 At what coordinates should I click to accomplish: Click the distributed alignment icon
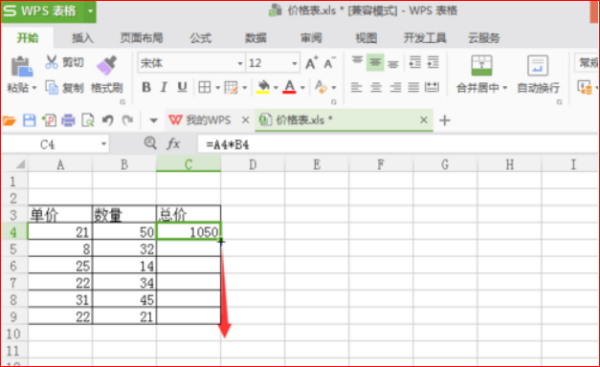click(432, 88)
